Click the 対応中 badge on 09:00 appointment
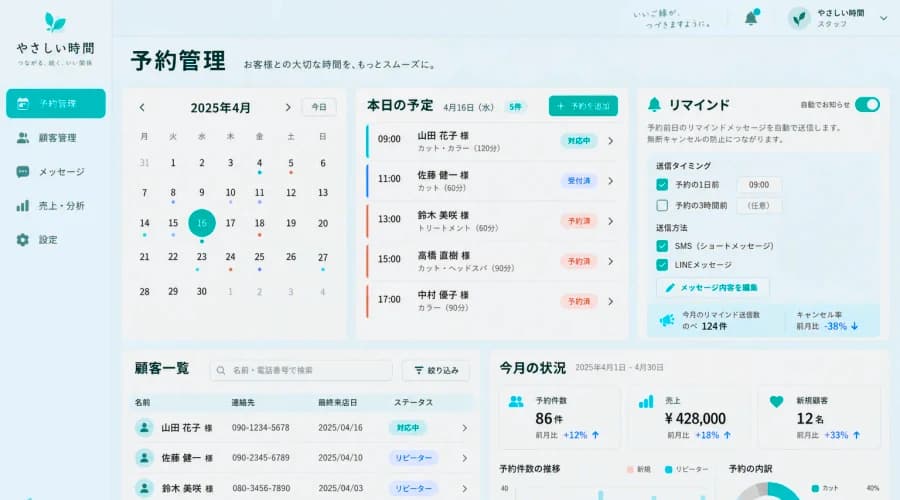The height and width of the screenshot is (500, 900). pos(579,141)
